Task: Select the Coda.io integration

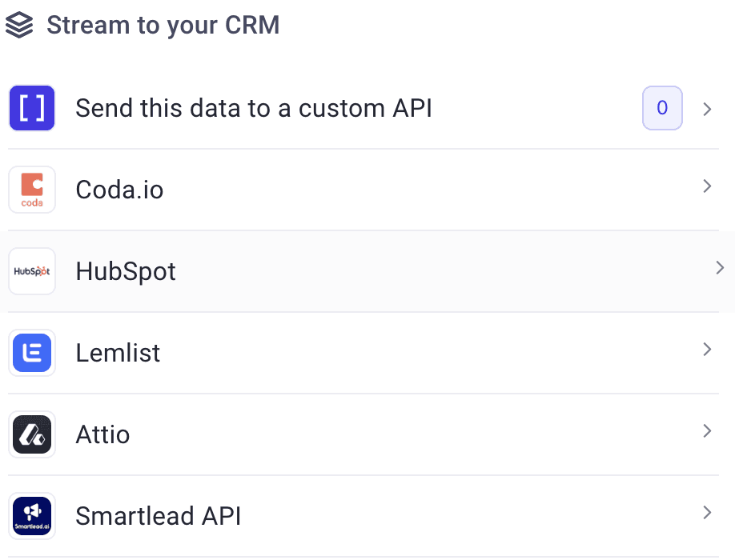Action: (118, 189)
